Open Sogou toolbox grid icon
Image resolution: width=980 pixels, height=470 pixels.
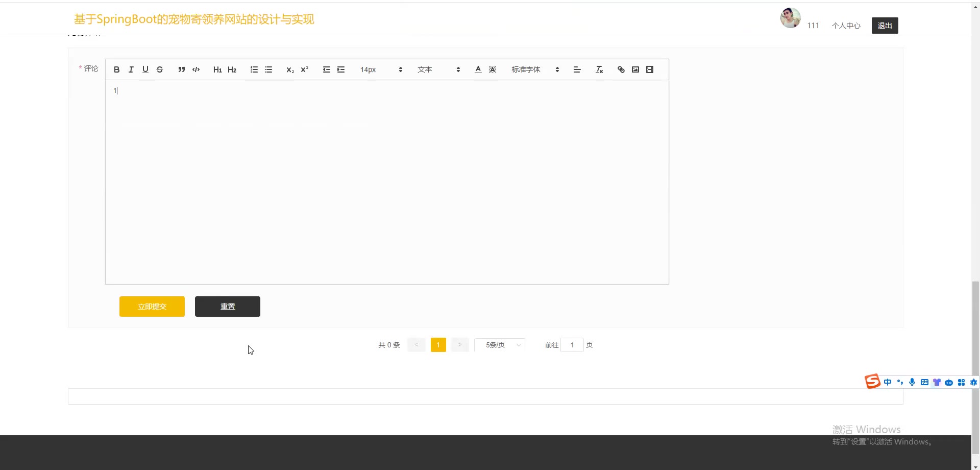tap(961, 382)
